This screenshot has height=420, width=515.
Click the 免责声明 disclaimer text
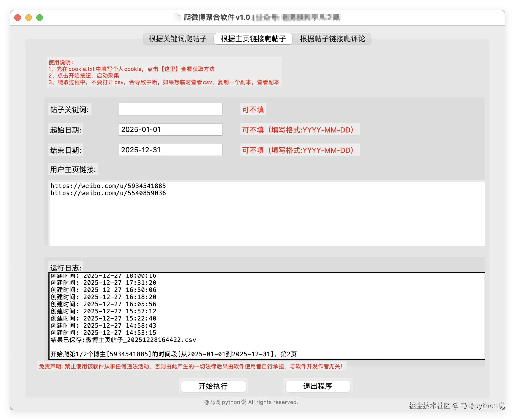[191, 366]
